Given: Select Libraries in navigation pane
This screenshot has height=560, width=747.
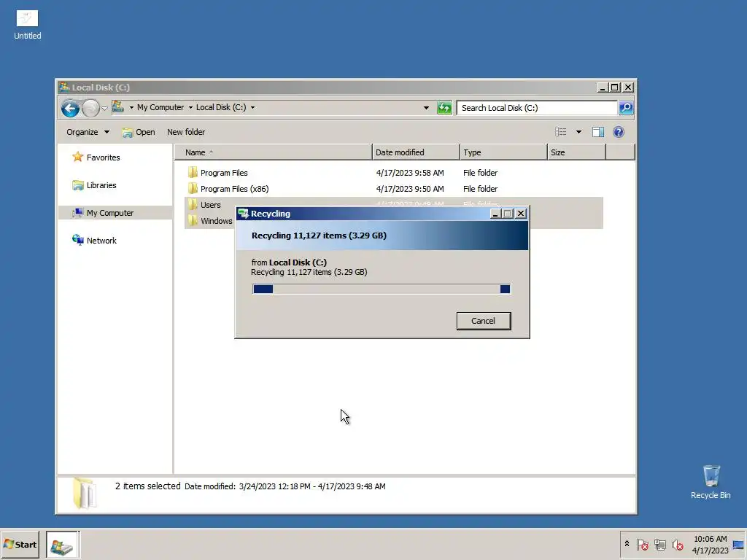Looking at the screenshot, I should click(x=94, y=184).
